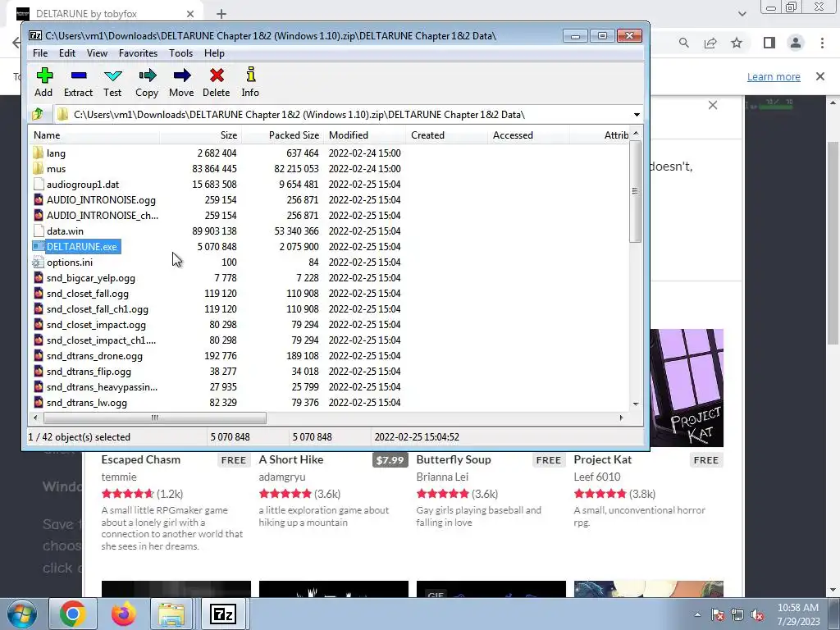Open the Windows Start menu
Image resolution: width=840 pixels, height=630 pixels.
pos(21,614)
